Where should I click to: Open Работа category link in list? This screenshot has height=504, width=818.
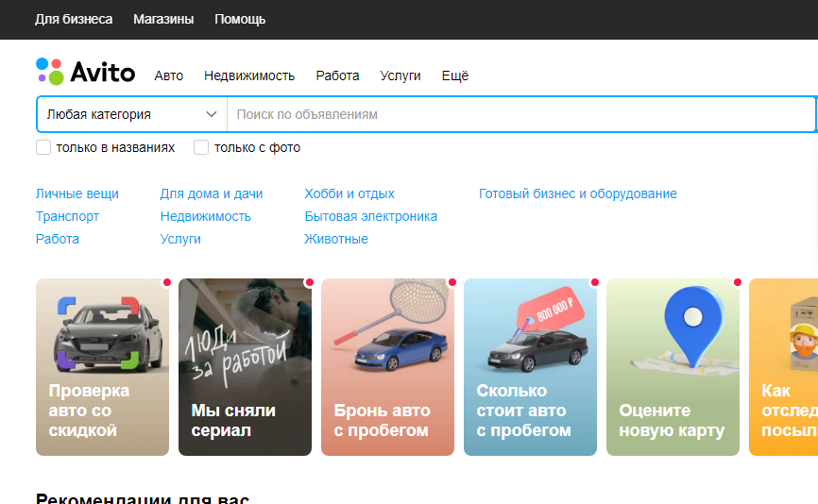click(58, 239)
